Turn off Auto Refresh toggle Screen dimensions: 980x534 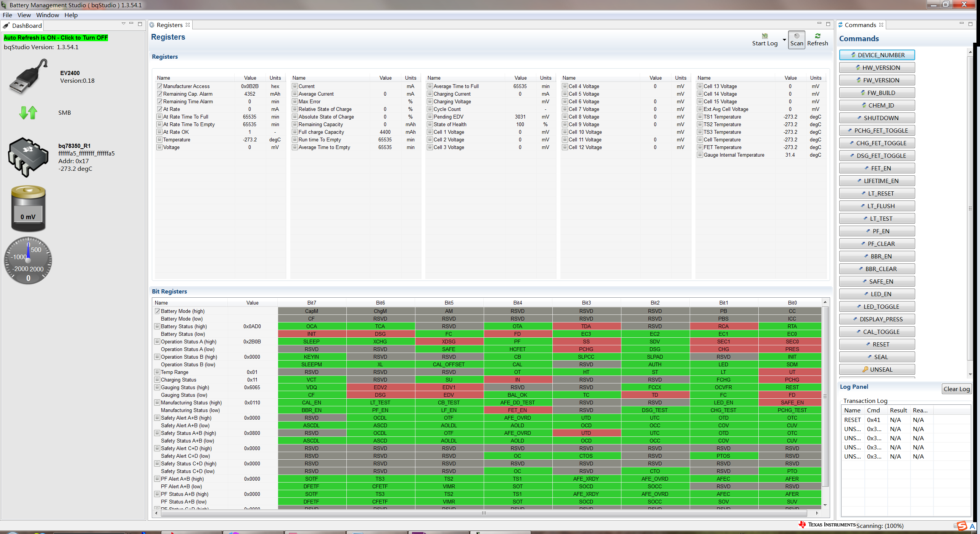pyautogui.click(x=56, y=37)
